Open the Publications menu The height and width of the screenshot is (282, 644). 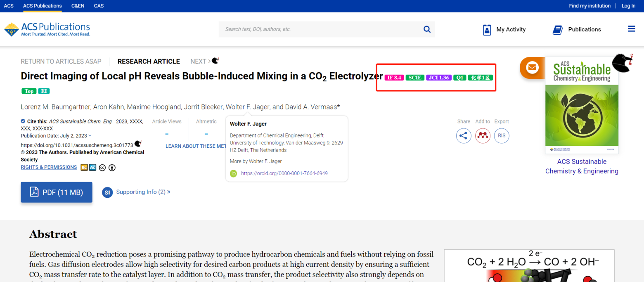[577, 30]
